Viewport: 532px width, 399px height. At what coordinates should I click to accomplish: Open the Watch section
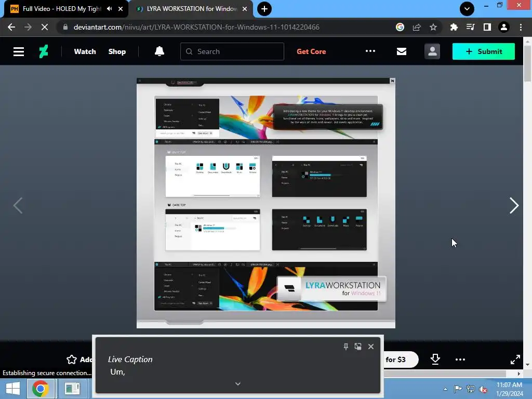pyautogui.click(x=85, y=51)
